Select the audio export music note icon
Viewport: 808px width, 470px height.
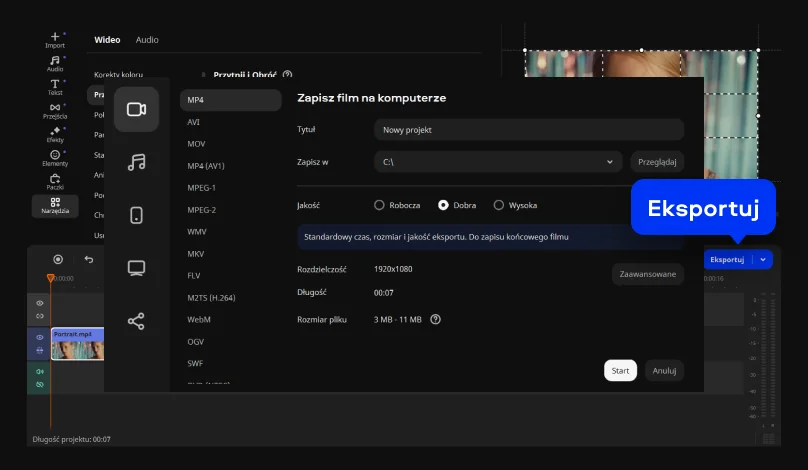[136, 162]
